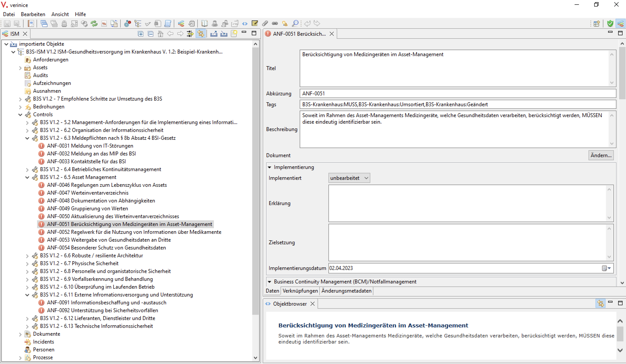Image resolution: width=626 pixels, height=364 pixels.
Task: Click the notebook icon in the main toolbar
Action: (30, 24)
